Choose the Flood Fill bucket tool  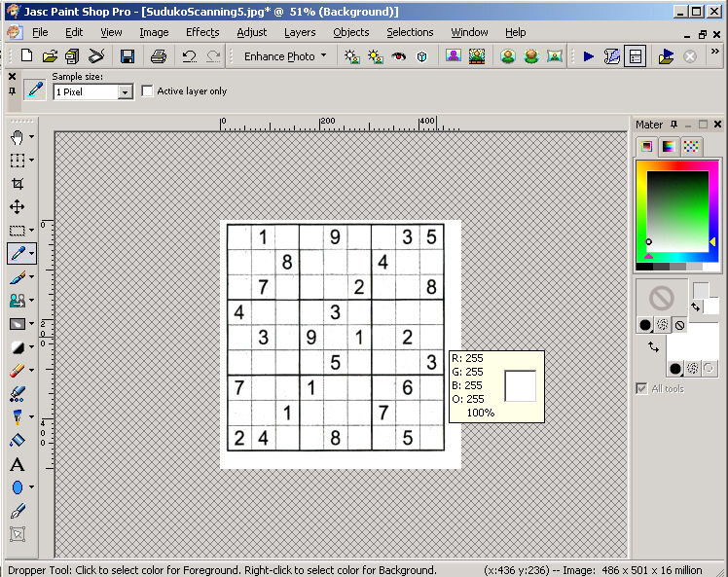pos(18,416)
